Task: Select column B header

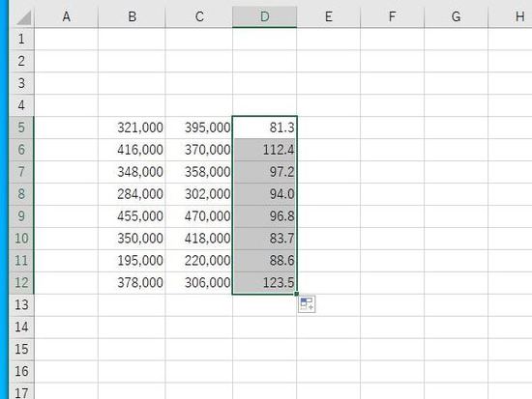Action: (x=132, y=16)
